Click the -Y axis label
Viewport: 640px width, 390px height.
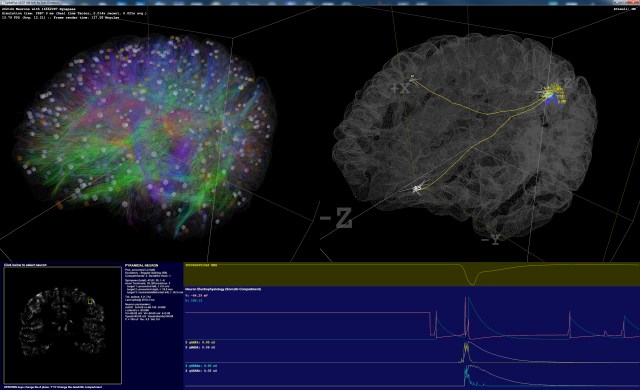click(490, 240)
